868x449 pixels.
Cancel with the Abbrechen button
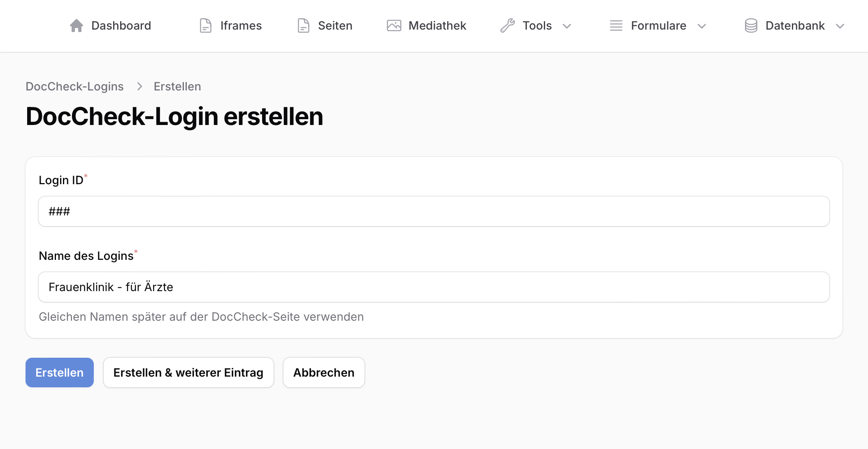click(324, 373)
